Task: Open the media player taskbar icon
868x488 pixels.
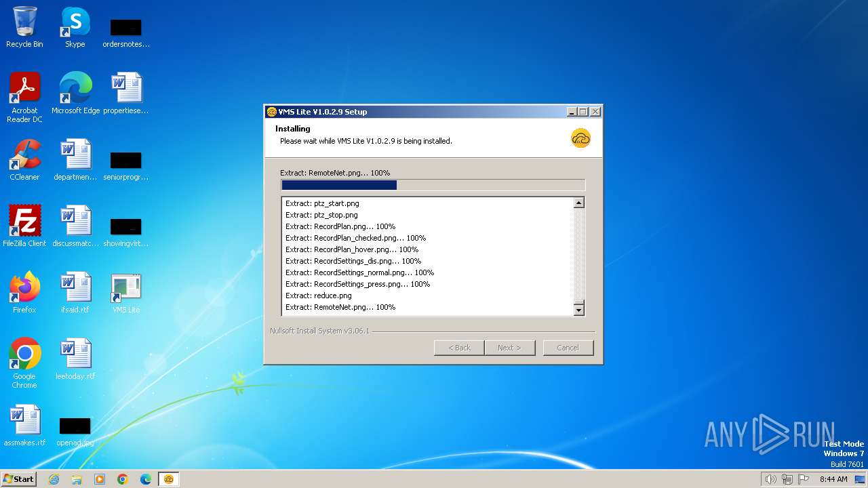Action: click(x=100, y=479)
